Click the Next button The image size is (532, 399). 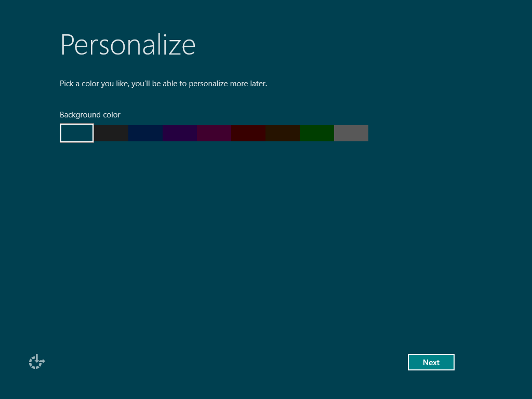coord(431,362)
